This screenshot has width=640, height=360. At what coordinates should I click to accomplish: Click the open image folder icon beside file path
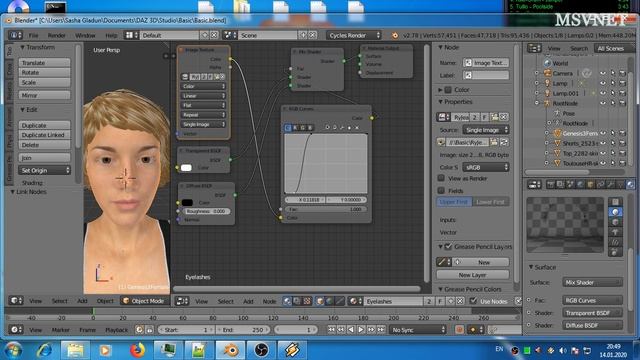point(494,142)
